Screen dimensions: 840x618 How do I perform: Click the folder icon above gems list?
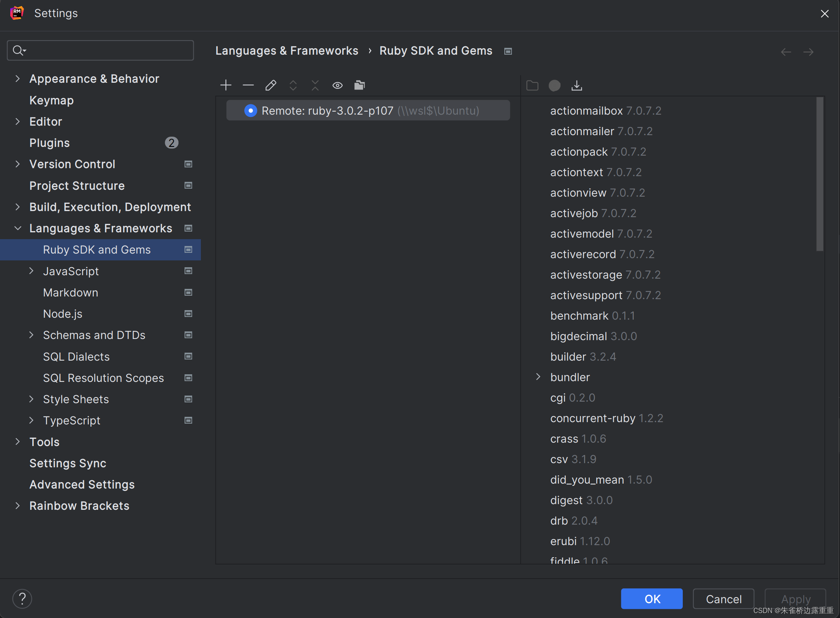coord(532,85)
